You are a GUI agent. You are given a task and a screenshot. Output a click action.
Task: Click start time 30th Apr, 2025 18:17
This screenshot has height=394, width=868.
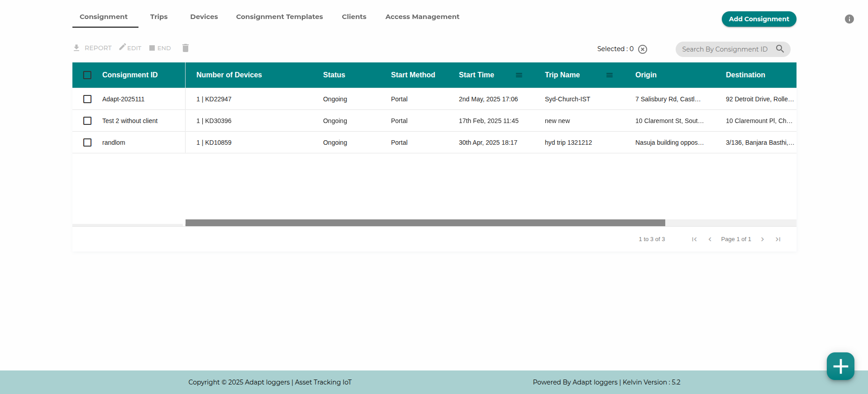(488, 142)
